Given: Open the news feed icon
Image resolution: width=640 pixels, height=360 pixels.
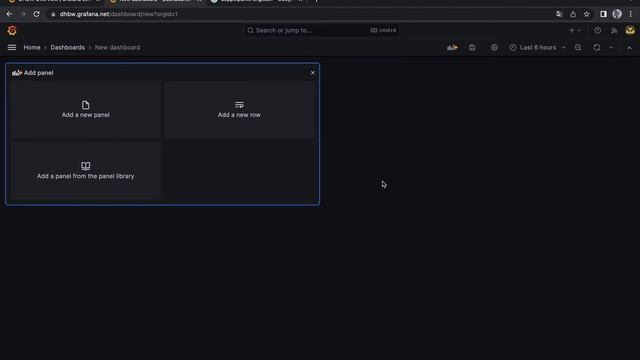Looking at the screenshot, I should tap(614, 30).
